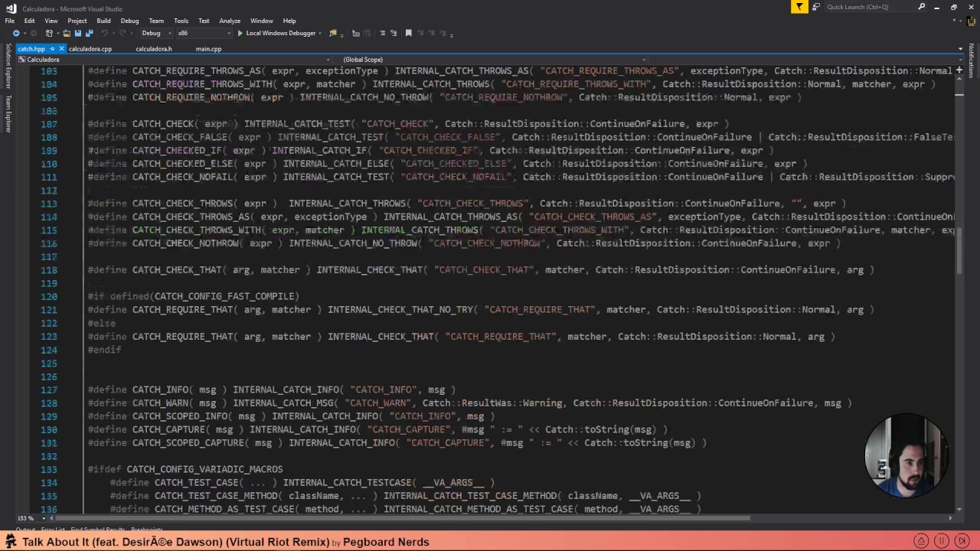This screenshot has width=980, height=551.
Task: Click the CATCH_CONFIG_FAST_COMPILE text on line 120
Action: coord(224,297)
